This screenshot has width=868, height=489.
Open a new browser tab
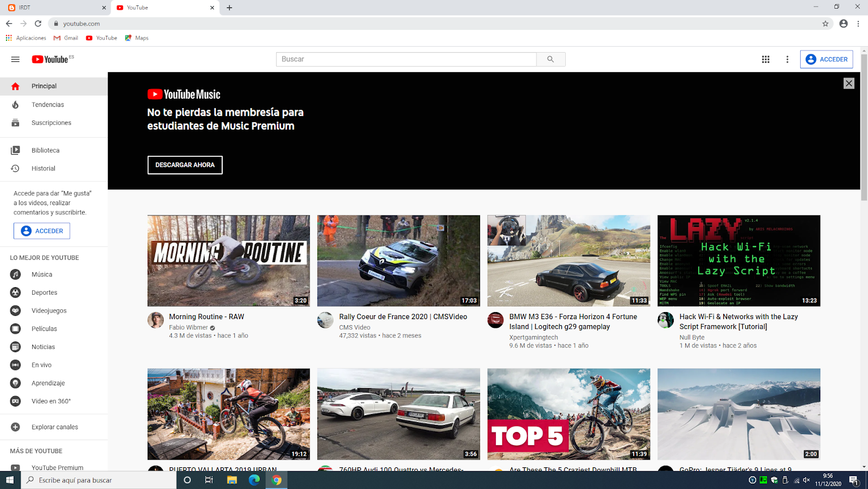point(229,8)
